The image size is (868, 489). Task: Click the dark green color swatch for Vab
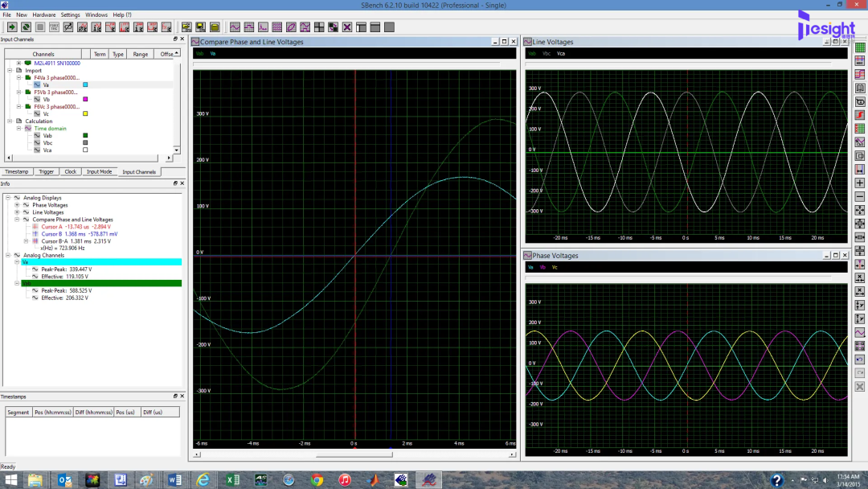[85, 135]
